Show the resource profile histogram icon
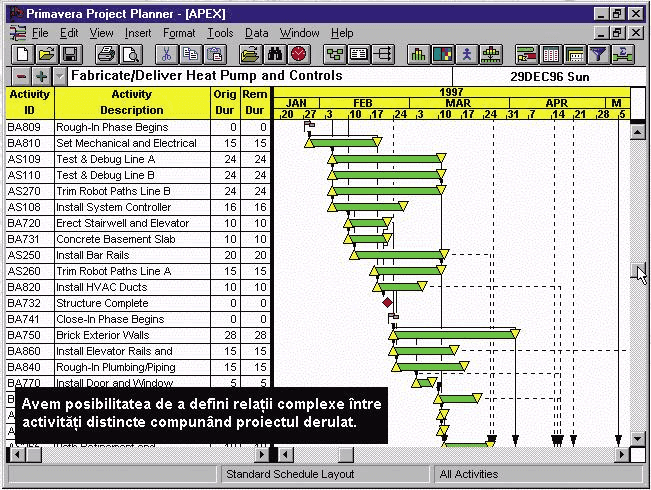The height and width of the screenshot is (490, 651). point(418,54)
